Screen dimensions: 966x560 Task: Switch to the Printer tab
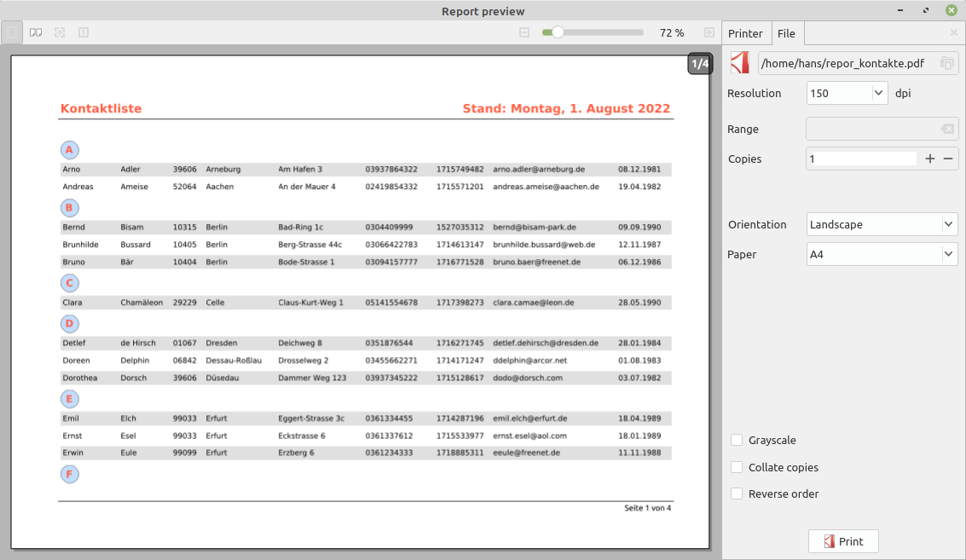coord(745,33)
